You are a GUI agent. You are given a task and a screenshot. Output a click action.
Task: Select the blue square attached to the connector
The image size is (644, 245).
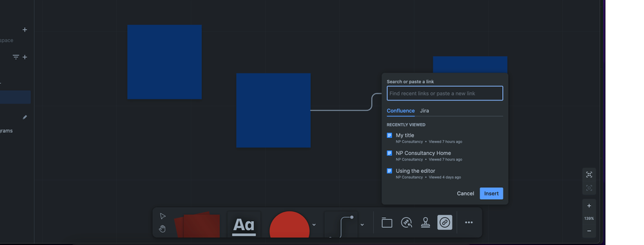coord(273,110)
